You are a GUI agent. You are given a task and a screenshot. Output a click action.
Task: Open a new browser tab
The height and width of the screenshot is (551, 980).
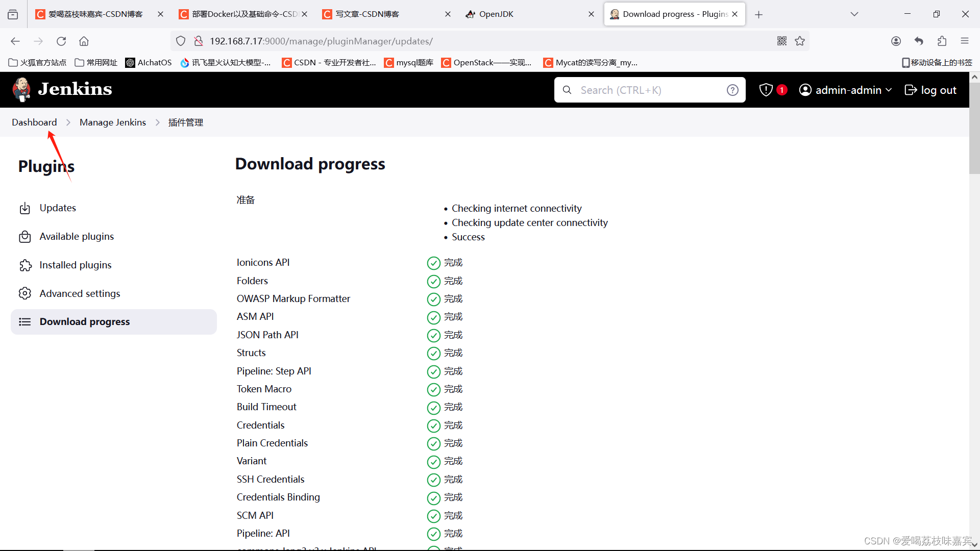click(758, 14)
